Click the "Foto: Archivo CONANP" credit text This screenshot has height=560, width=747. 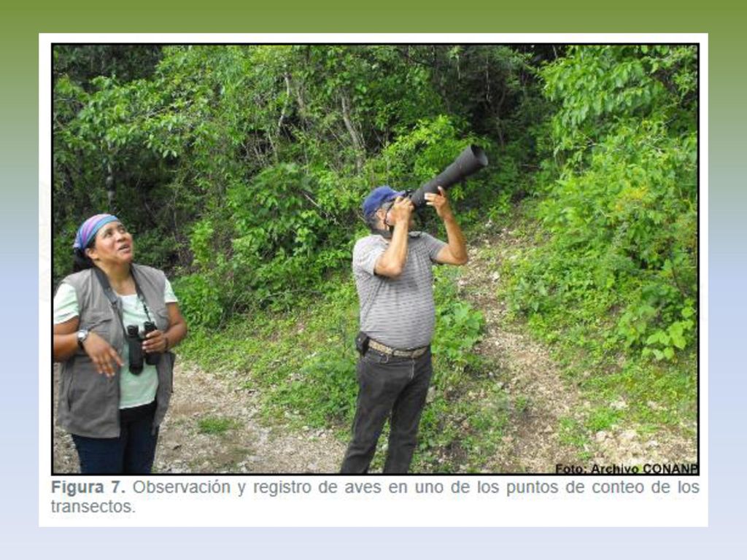coord(626,469)
